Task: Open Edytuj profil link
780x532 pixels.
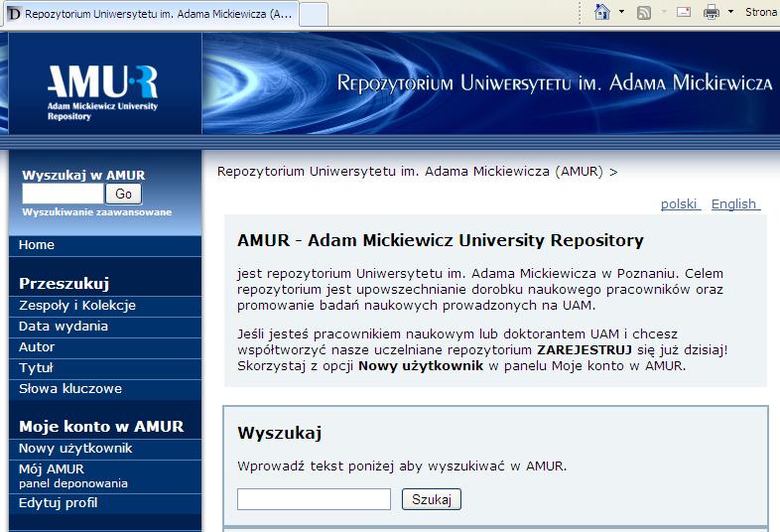Action: (x=105, y=503)
